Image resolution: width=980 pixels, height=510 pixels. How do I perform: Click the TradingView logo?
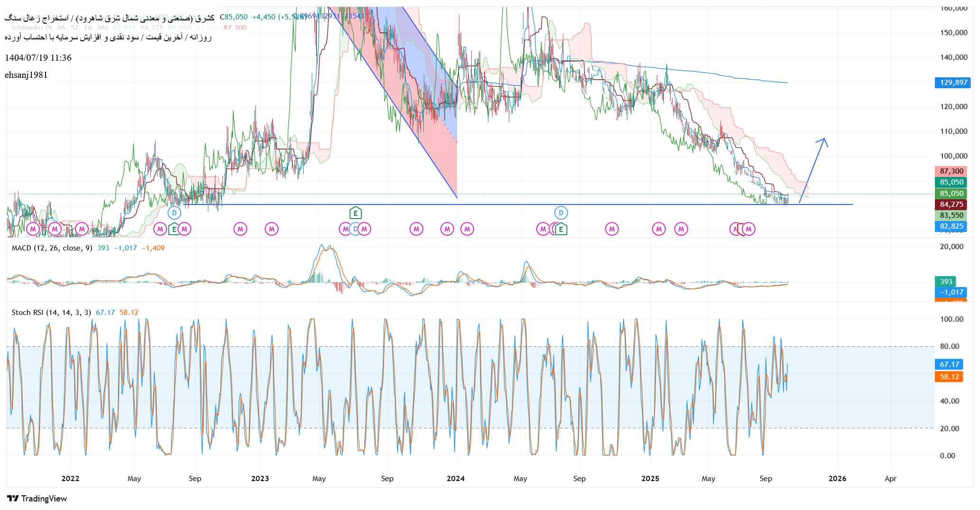[37, 499]
